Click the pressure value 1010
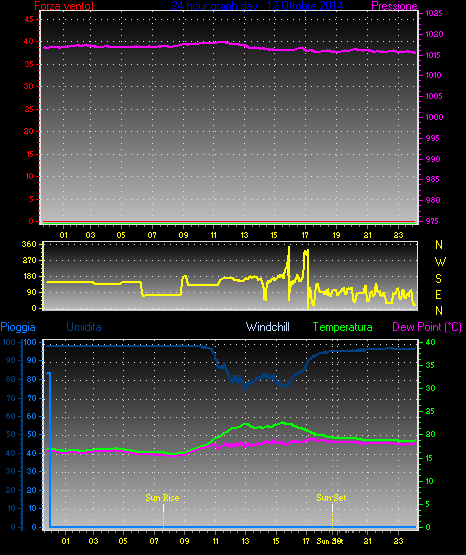Image resolution: width=466 pixels, height=555 pixels. pyautogui.click(x=433, y=75)
